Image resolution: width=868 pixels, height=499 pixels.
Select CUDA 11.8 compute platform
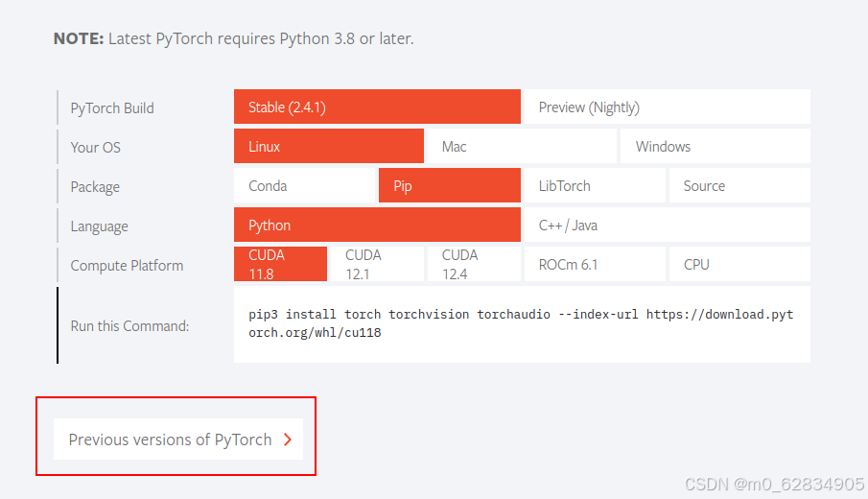281,264
